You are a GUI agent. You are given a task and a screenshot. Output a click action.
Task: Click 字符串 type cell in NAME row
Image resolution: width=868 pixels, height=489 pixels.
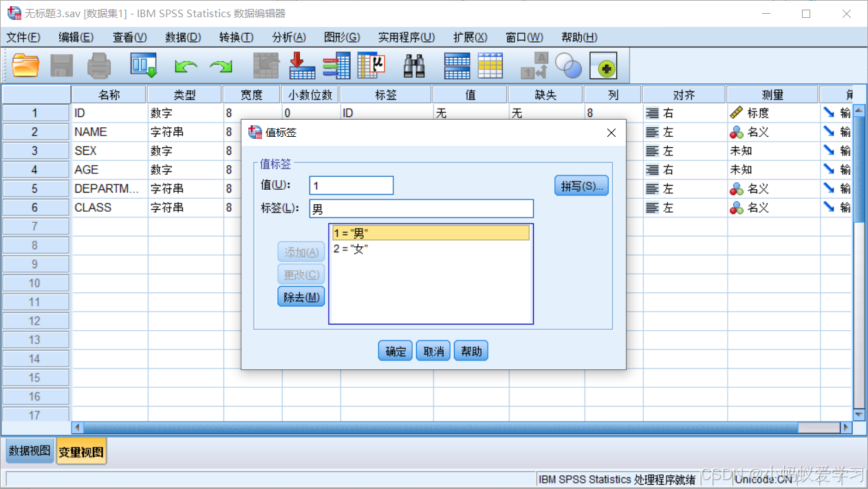coord(185,132)
